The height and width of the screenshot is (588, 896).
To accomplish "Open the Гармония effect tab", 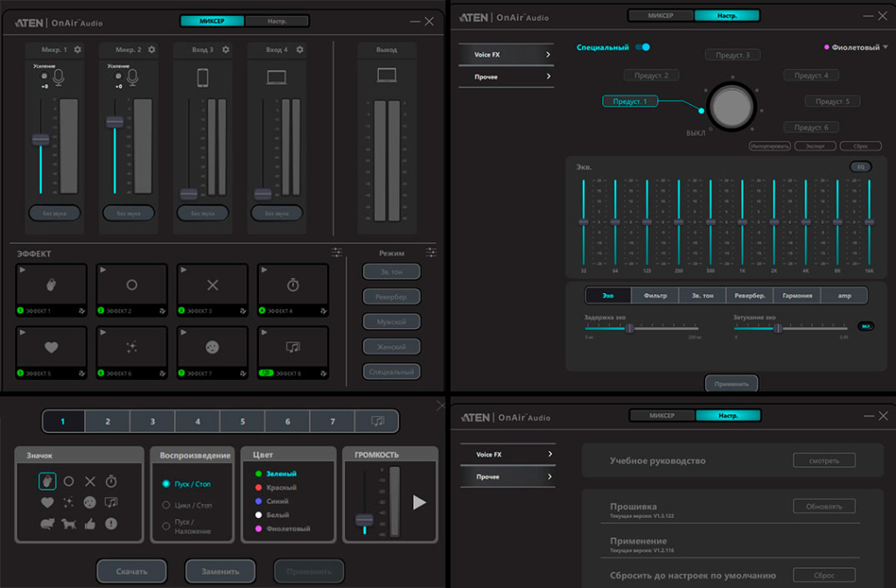I will 796,296.
